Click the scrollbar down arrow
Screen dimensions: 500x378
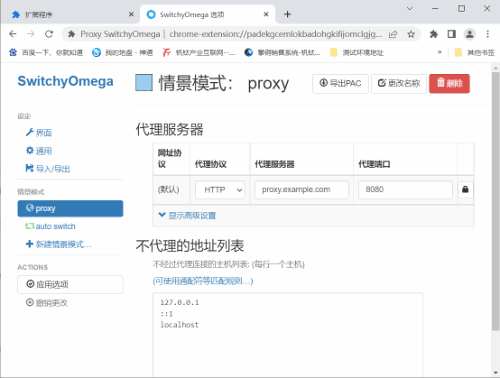(x=496, y=373)
